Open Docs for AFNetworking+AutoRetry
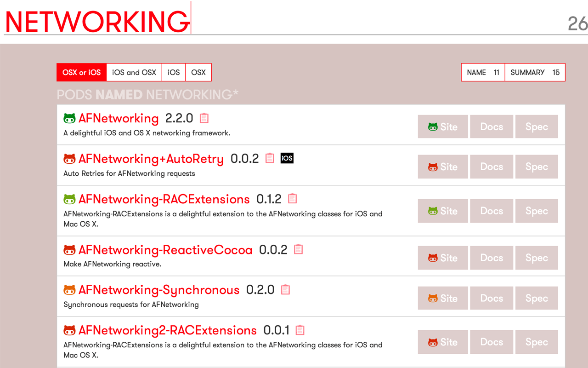588x368 pixels. click(x=492, y=167)
